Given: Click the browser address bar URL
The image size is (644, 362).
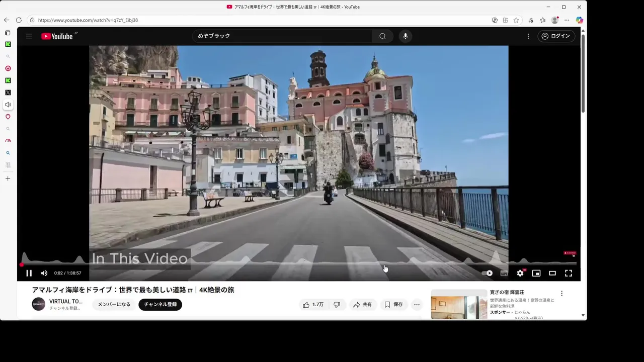Looking at the screenshot, I should click(88, 20).
